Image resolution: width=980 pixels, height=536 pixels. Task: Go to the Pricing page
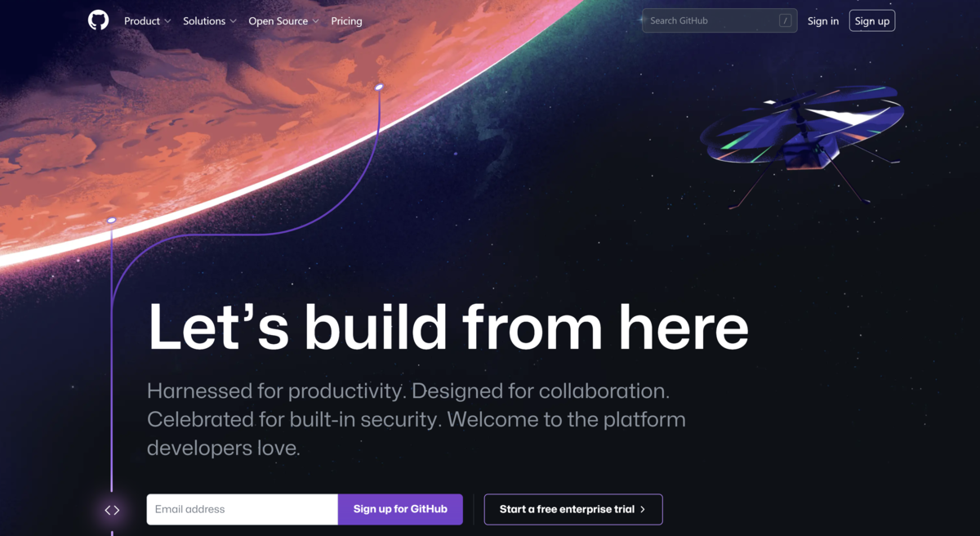point(346,21)
